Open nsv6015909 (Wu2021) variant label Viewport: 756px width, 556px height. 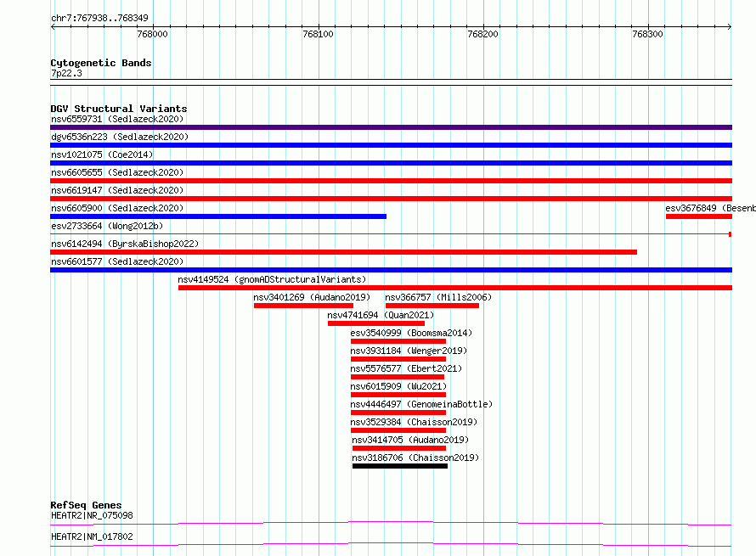point(398,386)
